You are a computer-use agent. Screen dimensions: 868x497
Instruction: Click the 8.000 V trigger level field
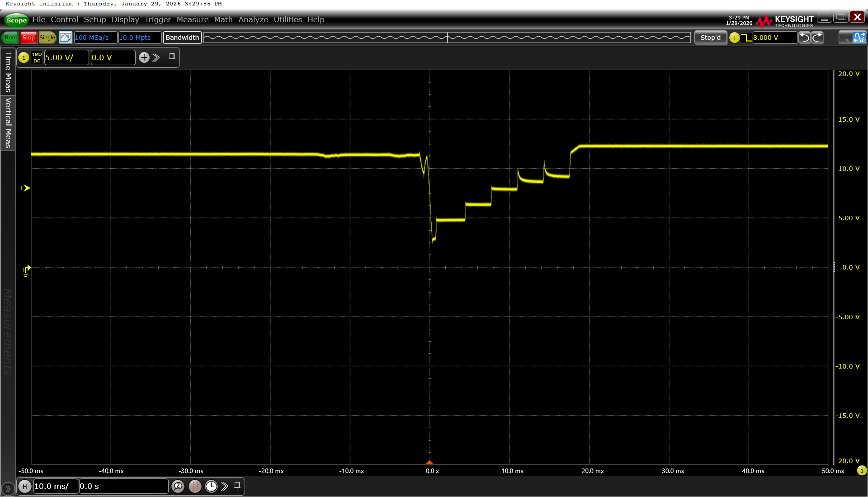(775, 38)
